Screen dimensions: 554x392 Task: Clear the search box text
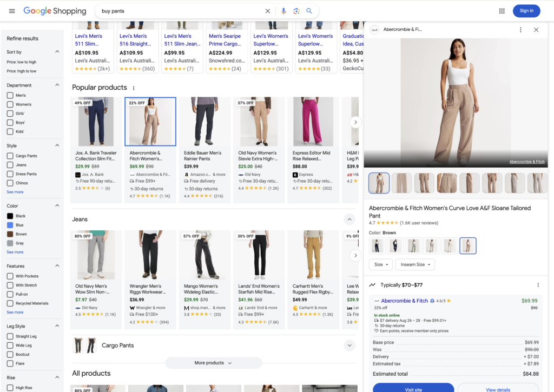coord(268,11)
